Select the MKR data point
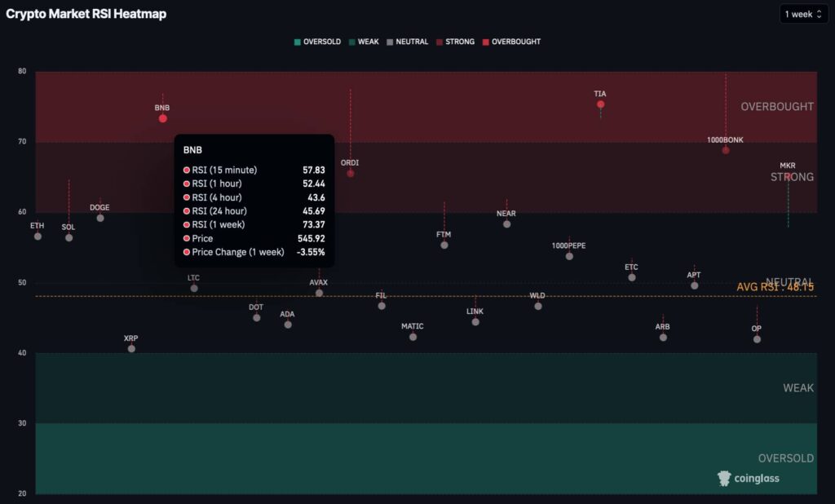The width and height of the screenshot is (835, 504). [789, 176]
